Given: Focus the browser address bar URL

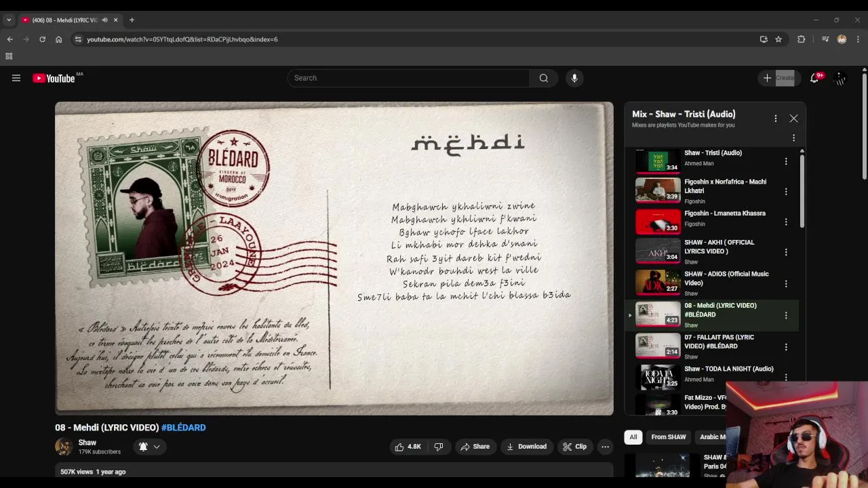Looking at the screenshot, I should (182, 39).
